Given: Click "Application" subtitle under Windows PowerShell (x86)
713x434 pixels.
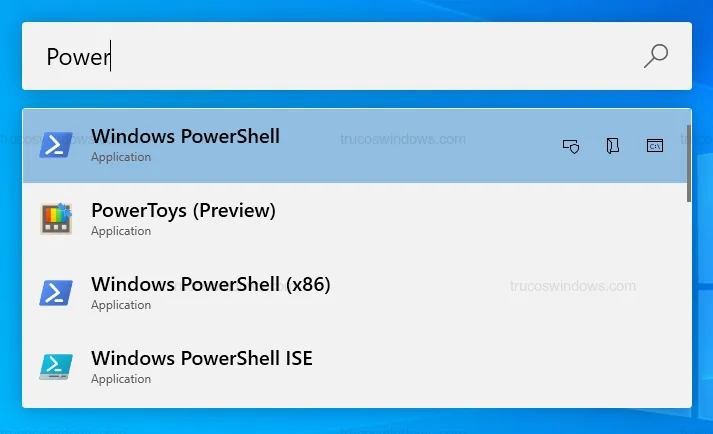Looking at the screenshot, I should point(121,305).
